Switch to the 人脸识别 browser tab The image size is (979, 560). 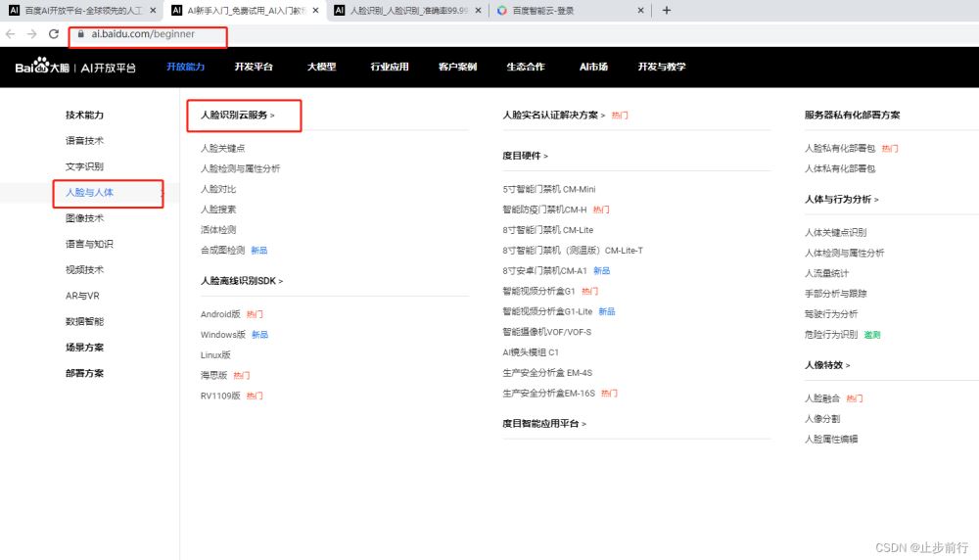[x=407, y=10]
